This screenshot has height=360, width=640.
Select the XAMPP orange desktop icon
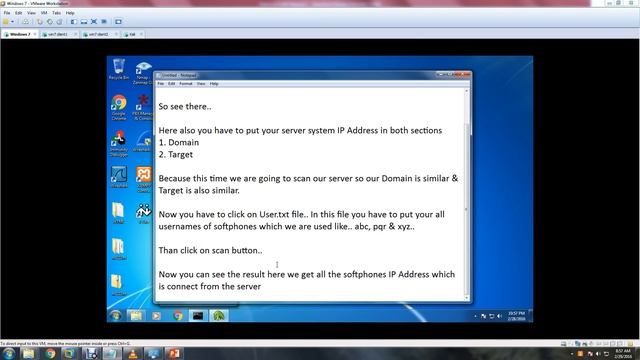pos(143,179)
